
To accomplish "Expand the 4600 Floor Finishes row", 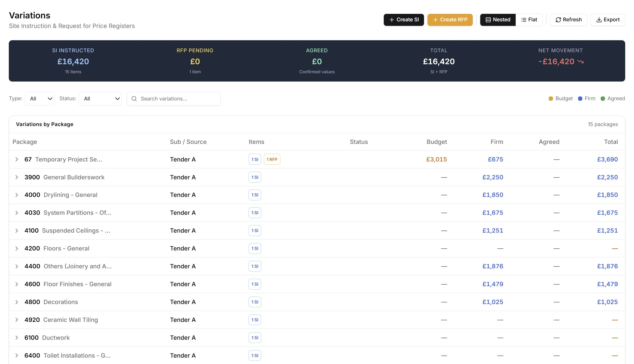I will point(17,284).
